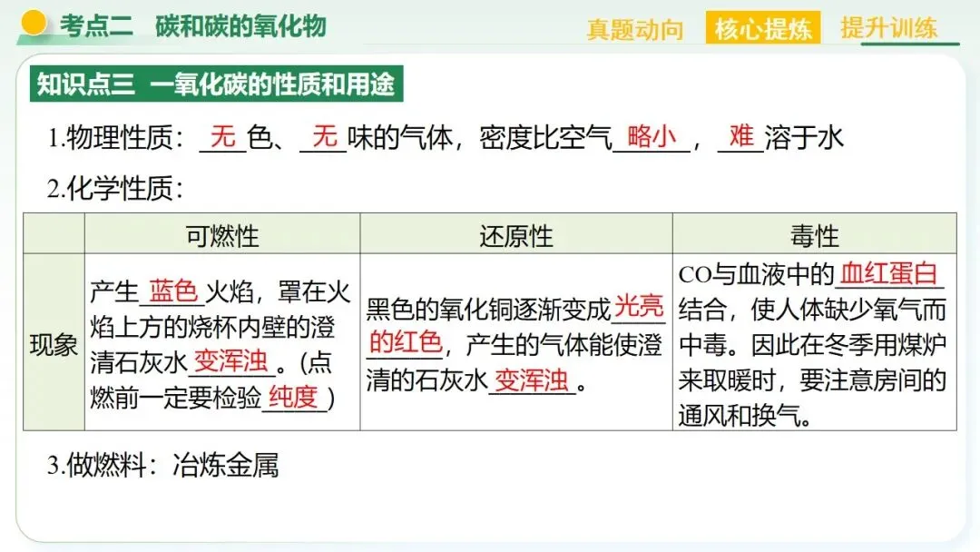
Task: Click the table header 可燃性
Action: click(x=222, y=236)
